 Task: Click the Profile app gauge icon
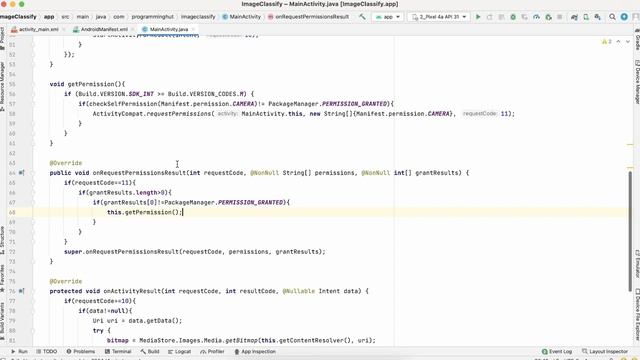[536, 17]
